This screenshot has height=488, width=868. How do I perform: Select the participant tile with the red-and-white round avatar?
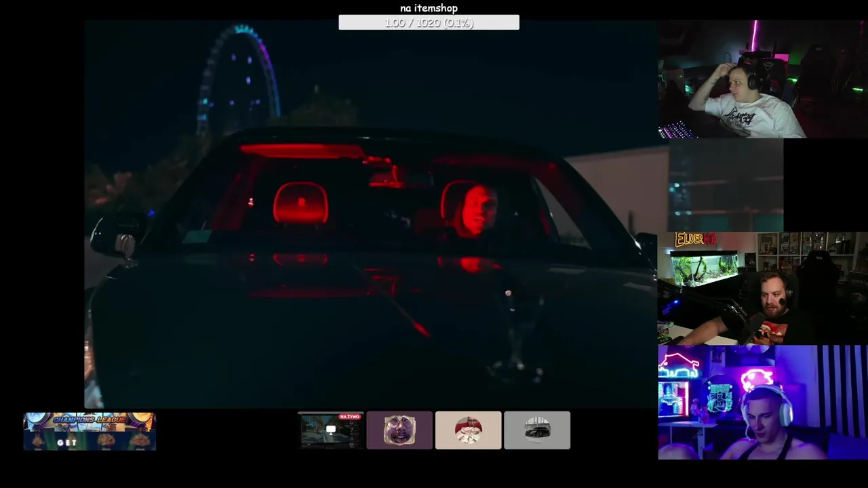(x=468, y=430)
